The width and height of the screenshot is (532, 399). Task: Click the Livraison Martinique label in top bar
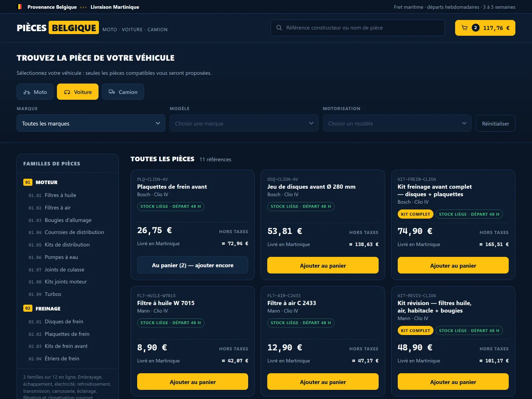click(115, 7)
